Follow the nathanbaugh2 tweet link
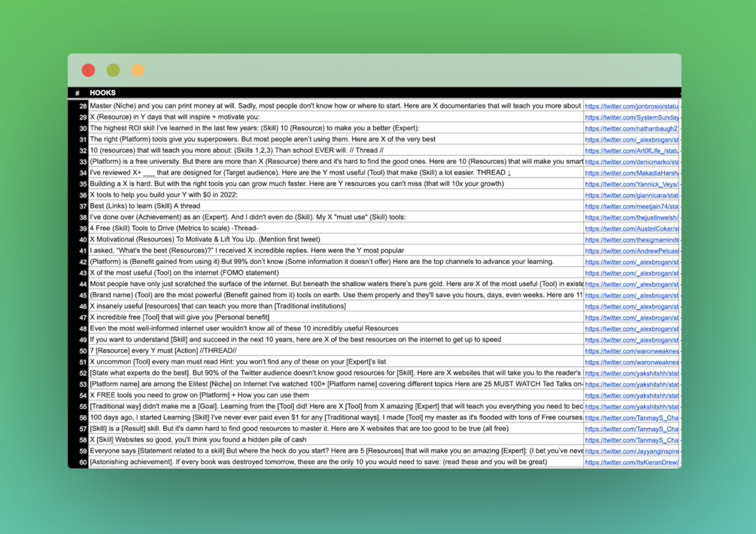The height and width of the screenshot is (534, 756). click(632, 128)
